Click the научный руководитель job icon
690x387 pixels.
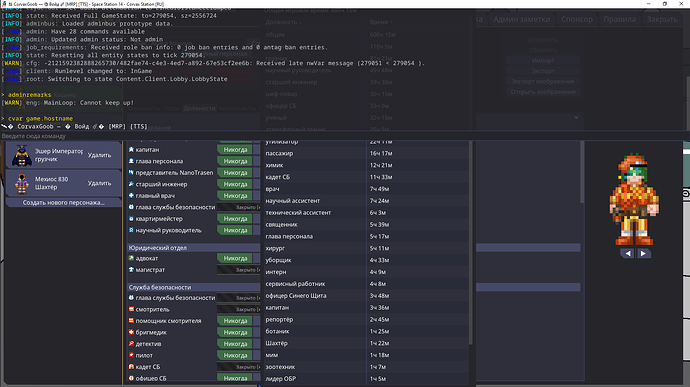(x=131, y=230)
